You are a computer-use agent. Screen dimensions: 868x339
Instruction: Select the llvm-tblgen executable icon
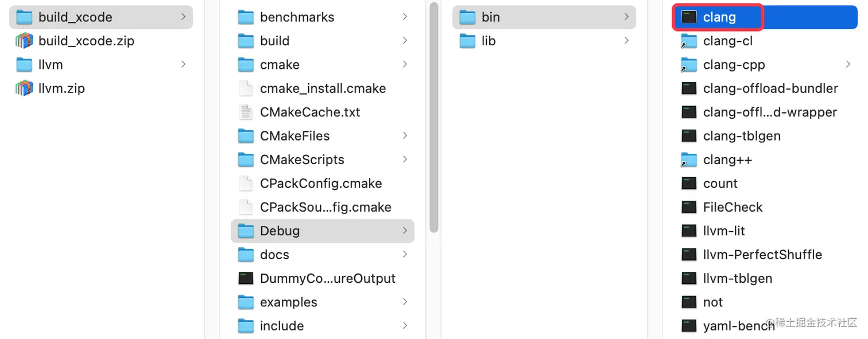pos(689,278)
